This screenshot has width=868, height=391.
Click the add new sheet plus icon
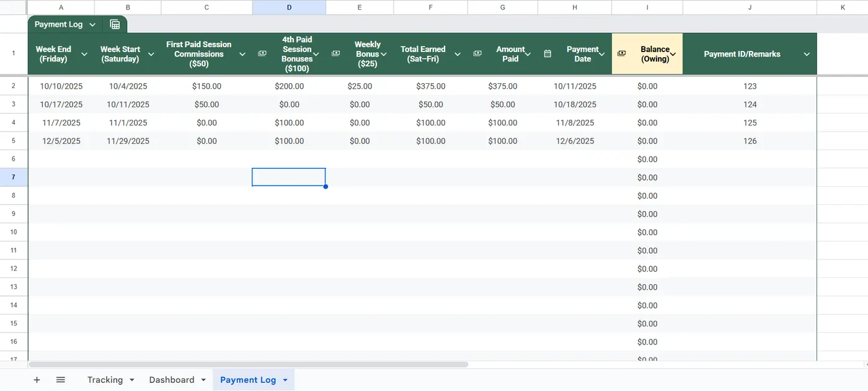pos(37,380)
